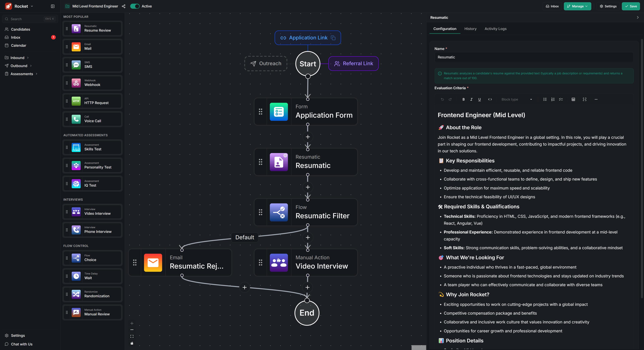Click the Name input field
Image resolution: width=644 pixels, height=350 pixels.
click(x=534, y=57)
